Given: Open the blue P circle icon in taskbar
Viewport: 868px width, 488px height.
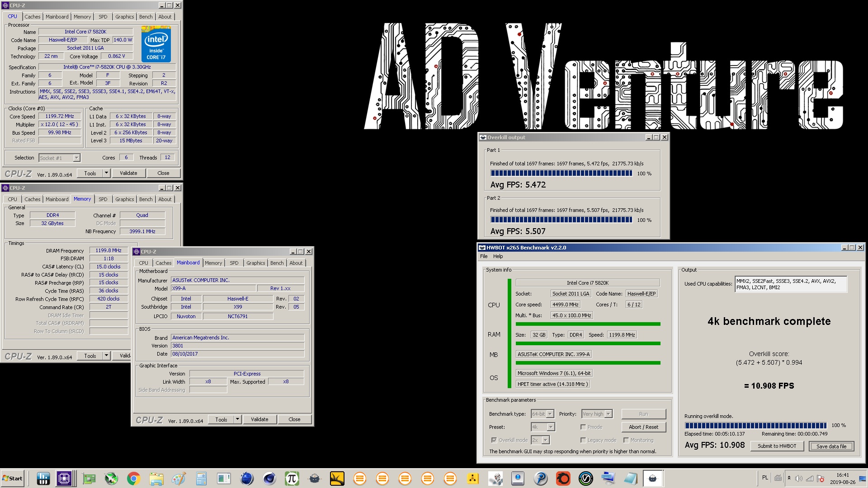Looking at the screenshot, I should coord(540,478).
